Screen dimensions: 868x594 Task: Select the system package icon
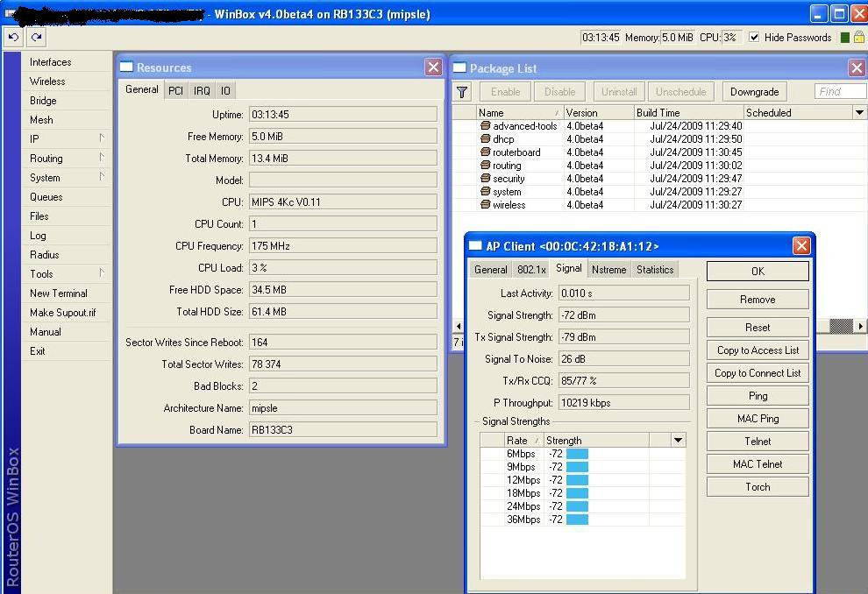tap(486, 191)
